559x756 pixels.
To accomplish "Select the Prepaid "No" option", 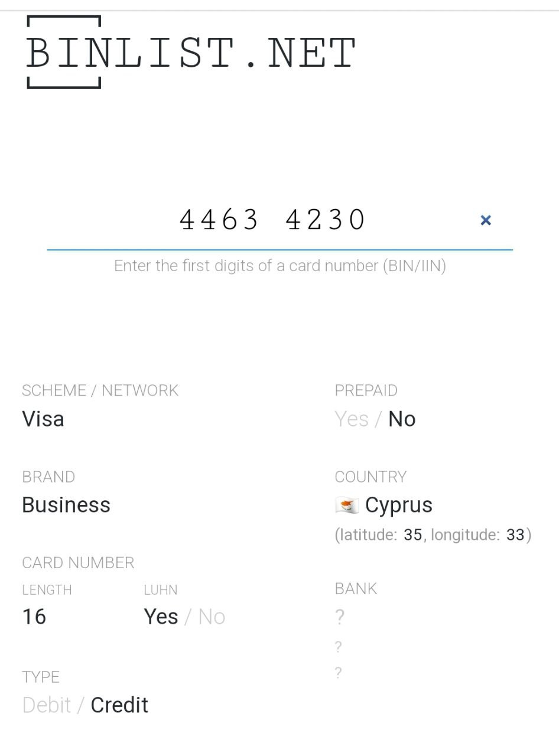I will pos(402,419).
